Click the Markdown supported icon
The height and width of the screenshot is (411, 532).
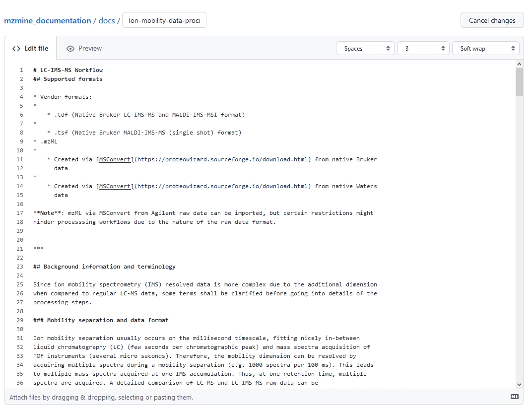coord(514,397)
